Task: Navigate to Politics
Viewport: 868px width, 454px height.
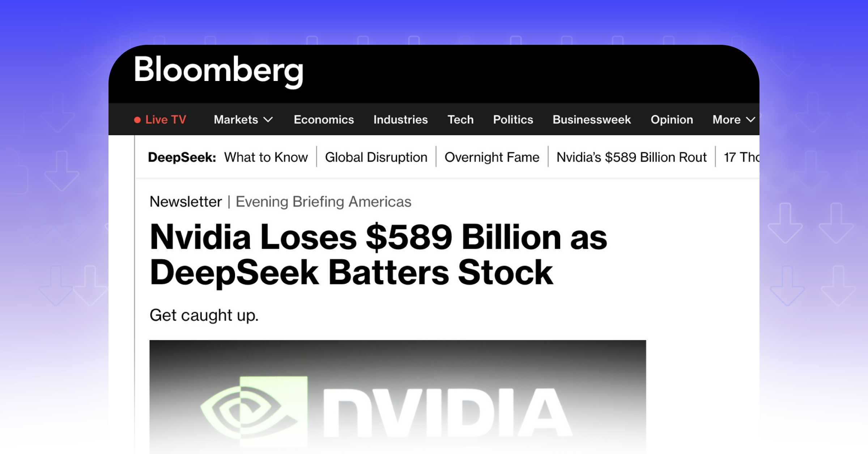Action: [x=513, y=120]
